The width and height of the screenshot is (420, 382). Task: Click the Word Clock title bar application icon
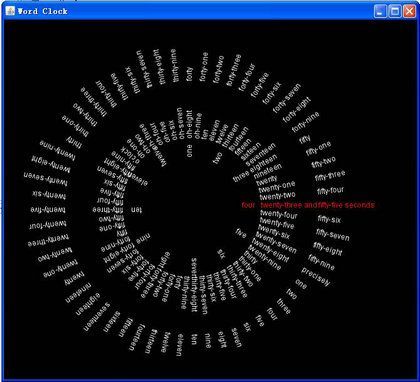tap(10, 11)
